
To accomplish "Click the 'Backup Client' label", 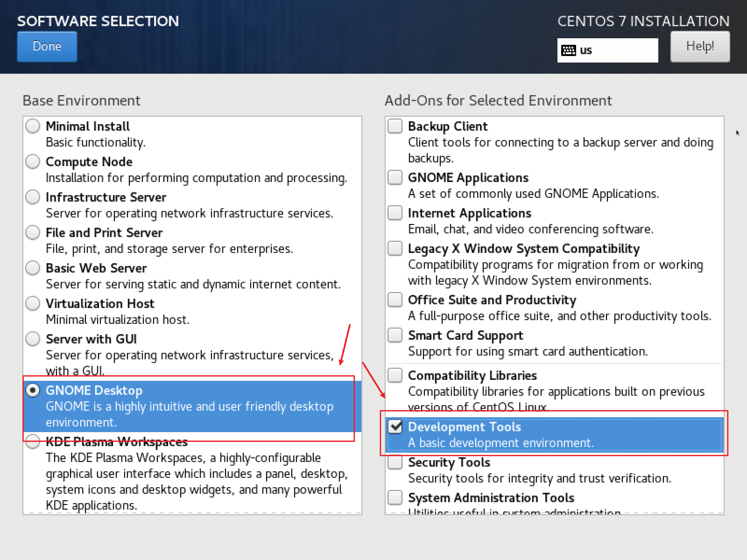I will 448,127.
